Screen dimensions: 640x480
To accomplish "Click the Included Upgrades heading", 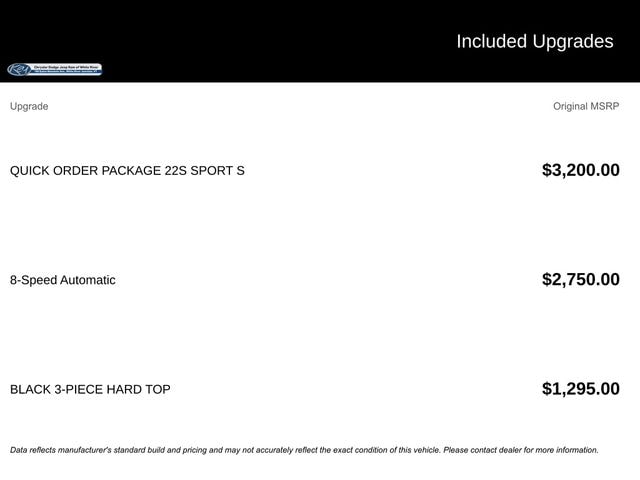I will pyautogui.click(x=534, y=41).
